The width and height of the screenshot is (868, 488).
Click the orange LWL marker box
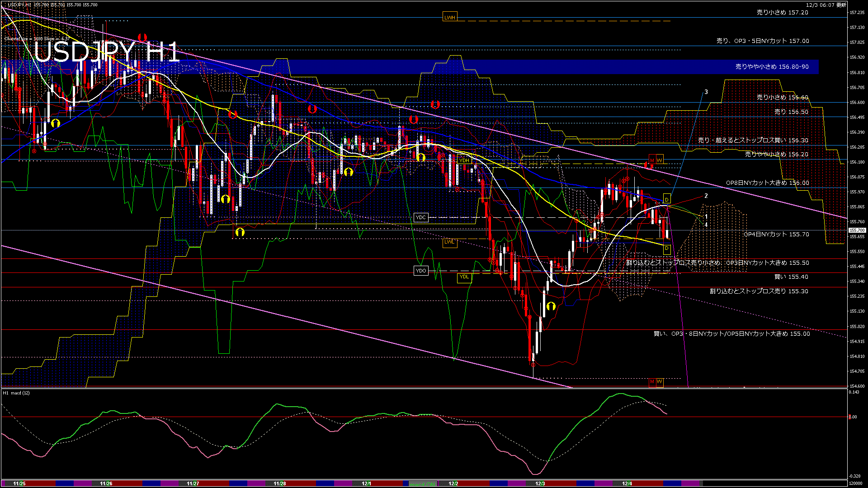click(449, 242)
